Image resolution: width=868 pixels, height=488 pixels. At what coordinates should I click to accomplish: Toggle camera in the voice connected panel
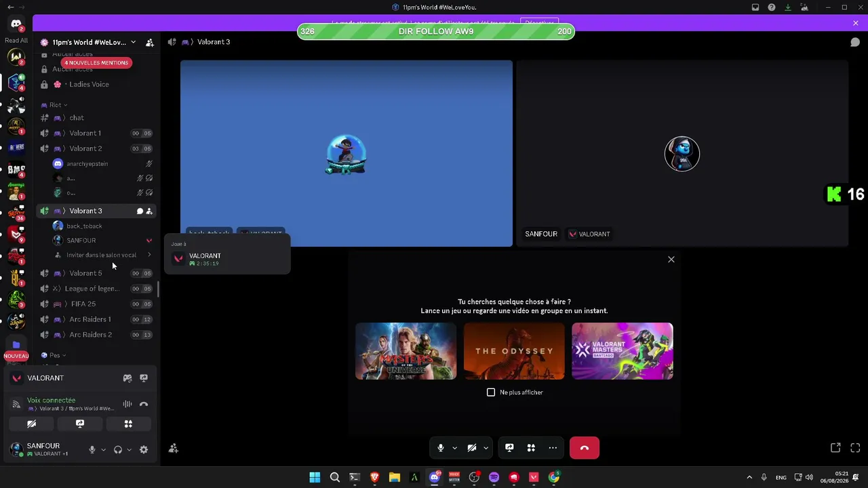click(31, 424)
